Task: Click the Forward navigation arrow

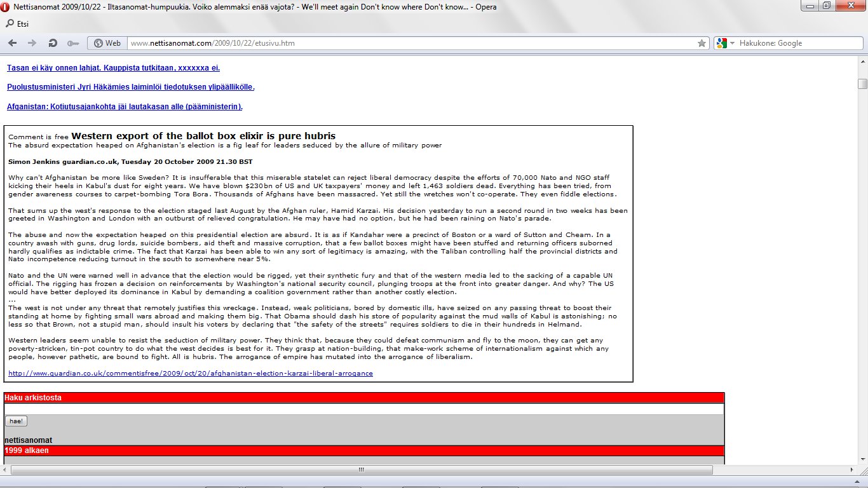Action: tap(32, 43)
